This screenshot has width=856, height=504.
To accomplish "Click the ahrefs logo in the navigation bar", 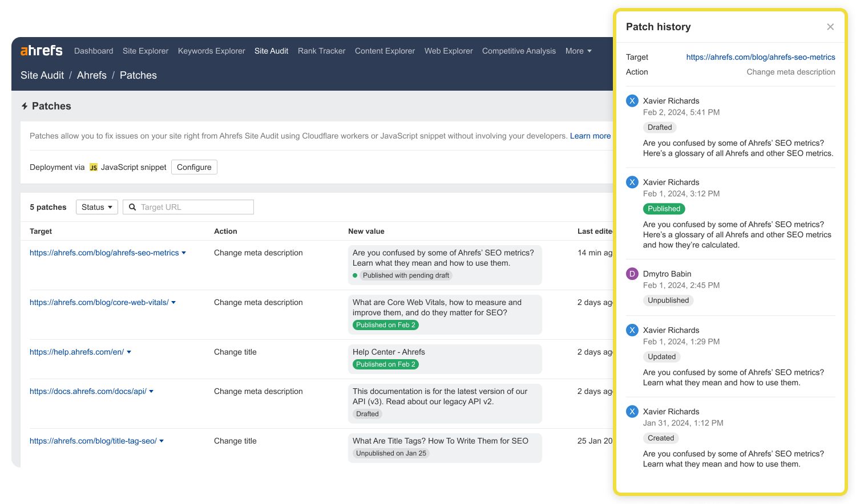I will point(40,50).
